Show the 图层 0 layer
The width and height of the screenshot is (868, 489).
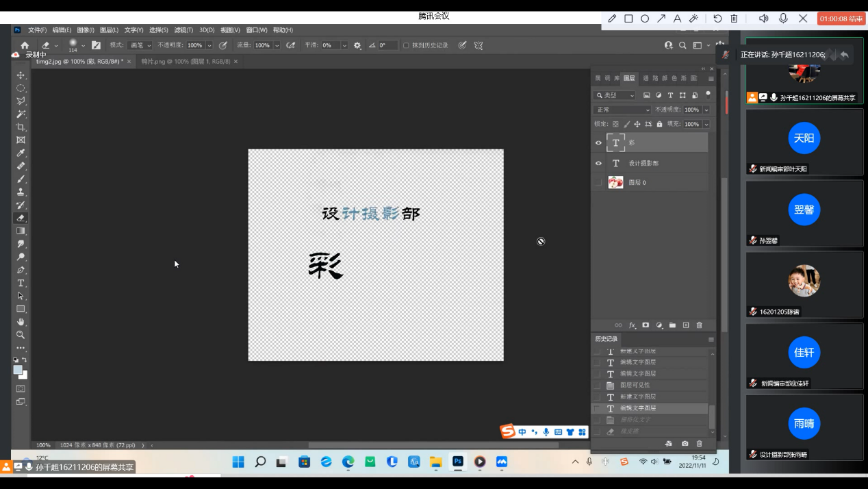(598, 183)
